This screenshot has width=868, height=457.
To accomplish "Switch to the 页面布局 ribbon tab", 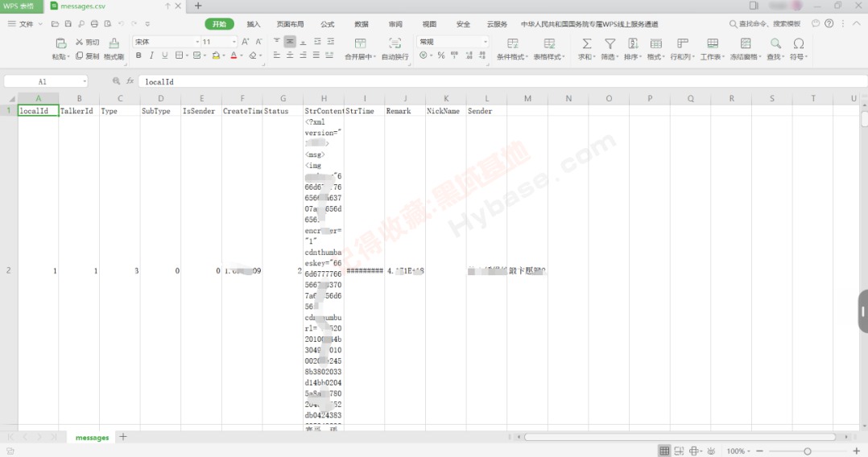I will pos(290,24).
